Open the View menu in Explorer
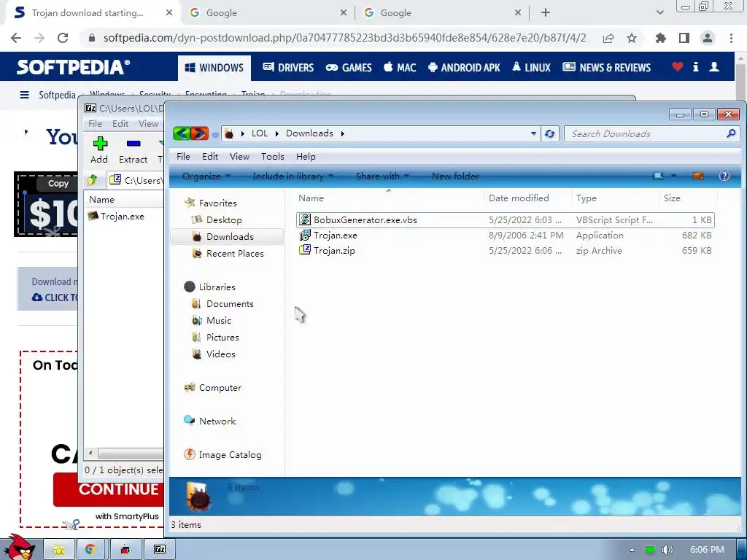 point(239,156)
